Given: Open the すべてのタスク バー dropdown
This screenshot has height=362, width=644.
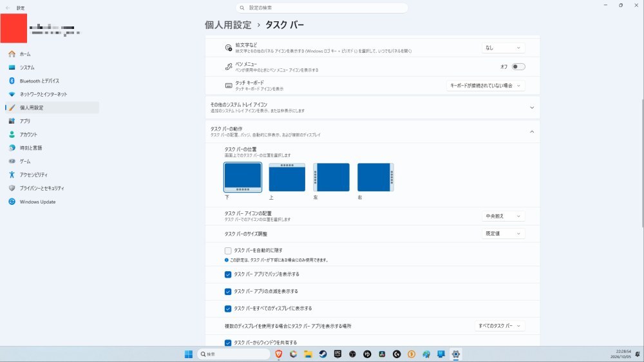Looking at the screenshot, I should click(x=500, y=326).
